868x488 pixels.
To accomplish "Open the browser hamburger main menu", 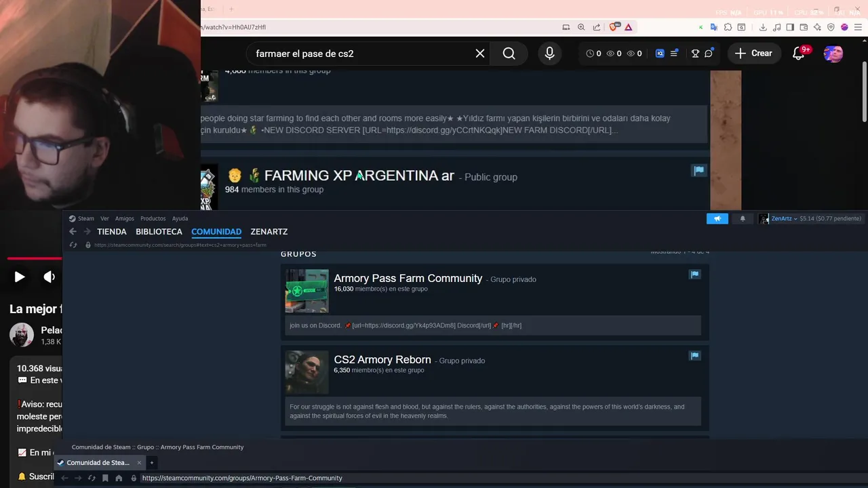I will [858, 27].
